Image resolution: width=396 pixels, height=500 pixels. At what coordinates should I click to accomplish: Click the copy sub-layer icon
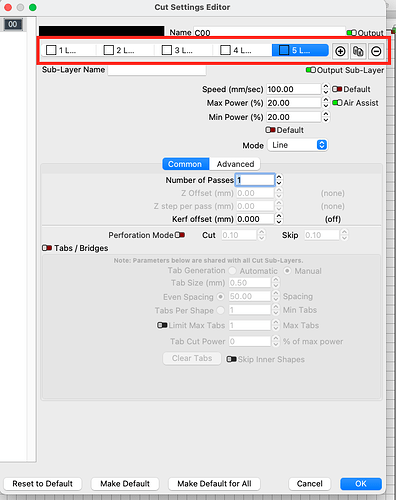[x=358, y=51]
